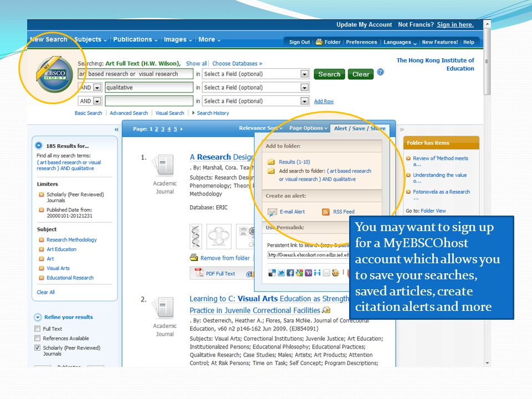Remove Scholarly (Peer Reviewed) Journals limiter
The width and height of the screenshot is (532, 399).
pos(42,195)
